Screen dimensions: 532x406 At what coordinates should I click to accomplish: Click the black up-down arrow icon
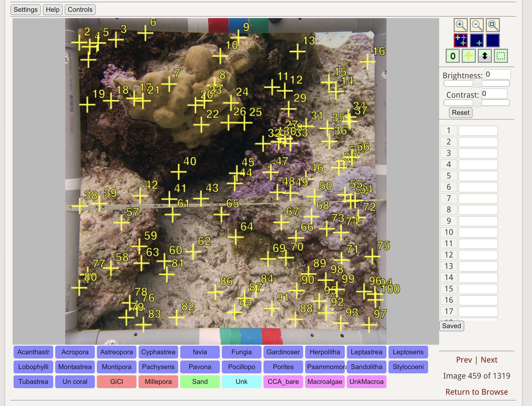point(485,56)
